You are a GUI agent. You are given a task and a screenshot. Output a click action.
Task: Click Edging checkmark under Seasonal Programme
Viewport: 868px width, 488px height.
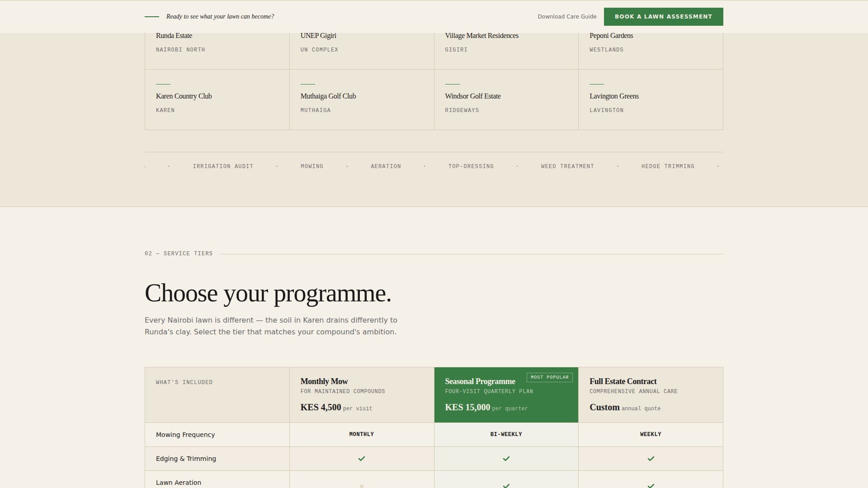point(506,459)
